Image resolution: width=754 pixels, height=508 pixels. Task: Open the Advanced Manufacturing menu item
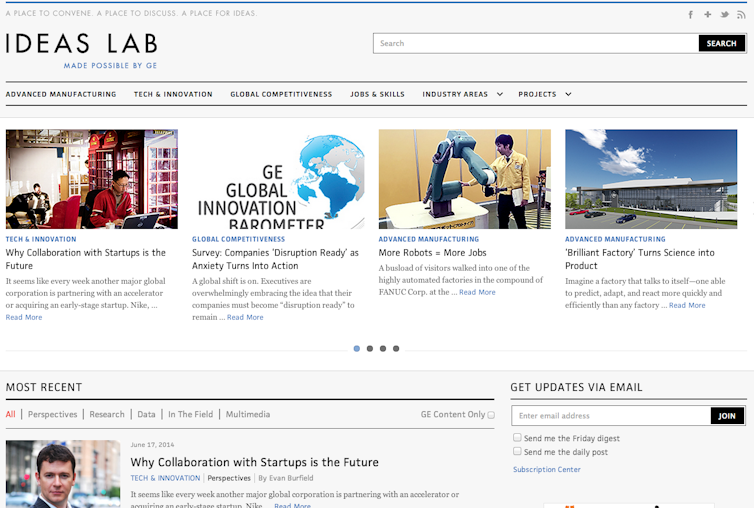pyautogui.click(x=61, y=94)
